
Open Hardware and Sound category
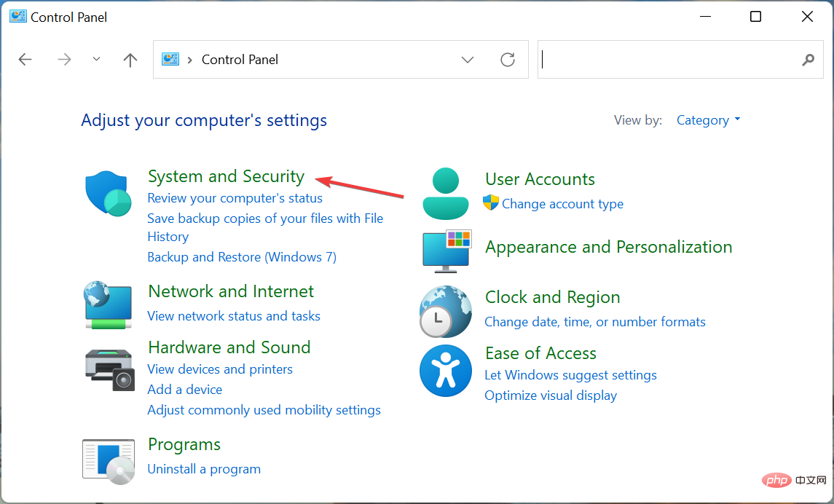tap(229, 347)
